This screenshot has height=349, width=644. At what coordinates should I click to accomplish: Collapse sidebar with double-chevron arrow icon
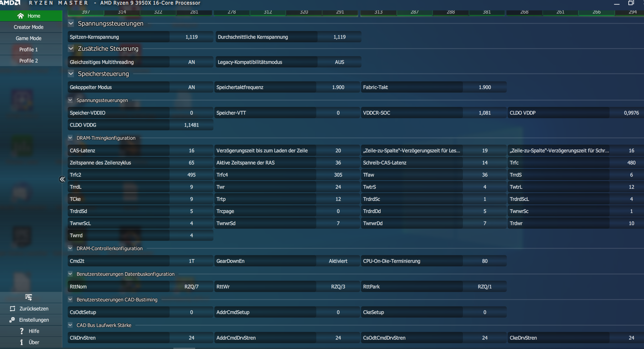click(x=62, y=179)
